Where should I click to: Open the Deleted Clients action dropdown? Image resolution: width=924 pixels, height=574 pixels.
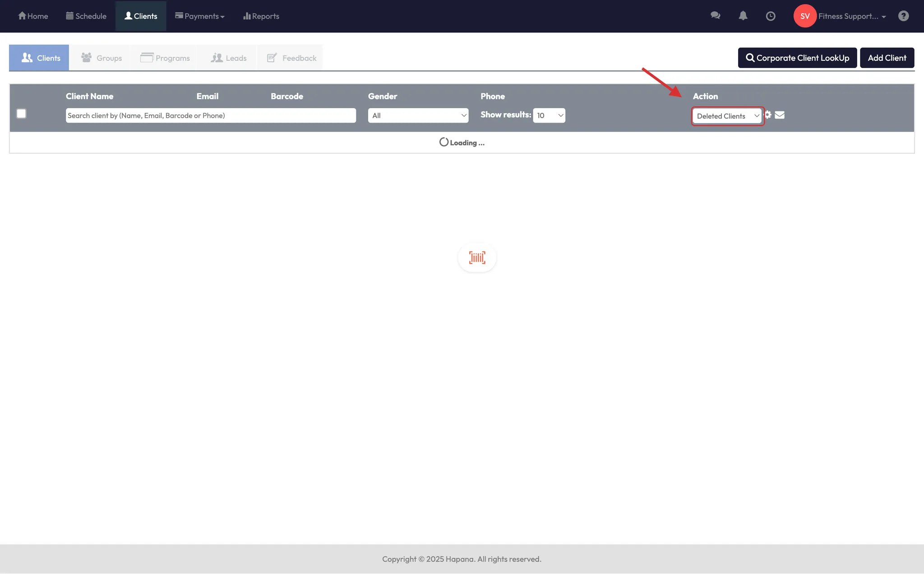click(x=727, y=116)
